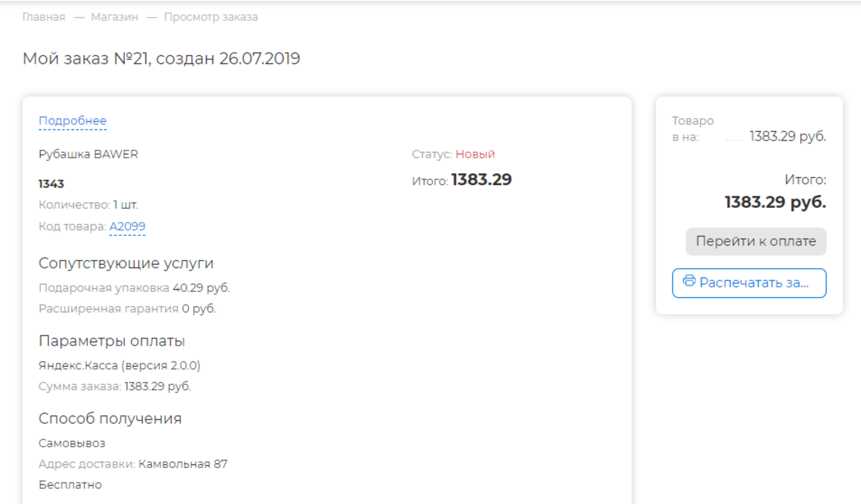Expand the Подробнее details link
Screen dimensions: 861x504
pyautogui.click(x=72, y=121)
